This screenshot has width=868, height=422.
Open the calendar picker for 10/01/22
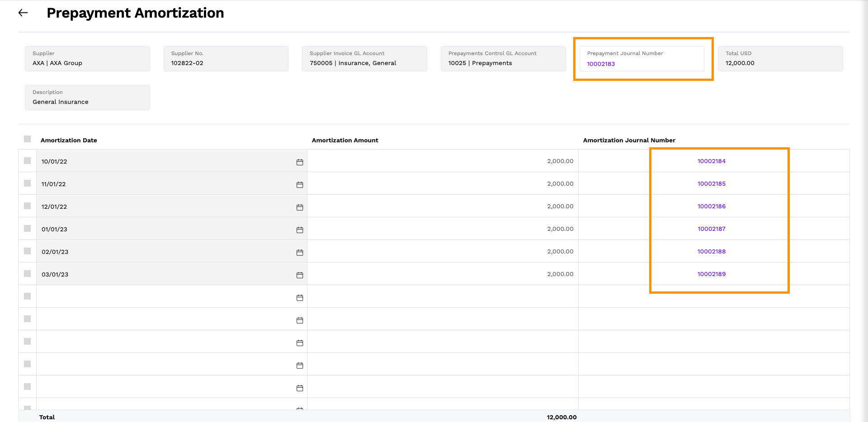(299, 162)
